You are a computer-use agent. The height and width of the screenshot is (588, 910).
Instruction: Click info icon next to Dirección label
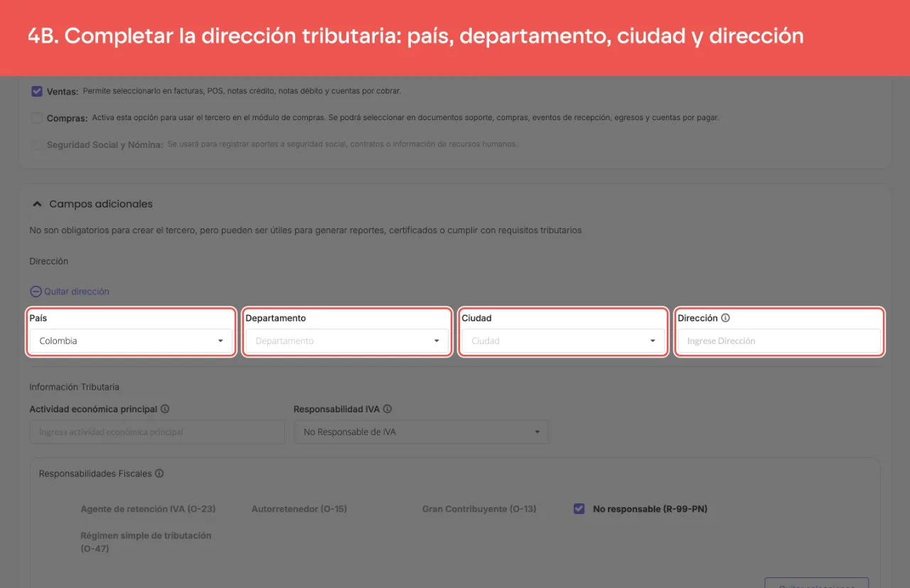coord(726,319)
